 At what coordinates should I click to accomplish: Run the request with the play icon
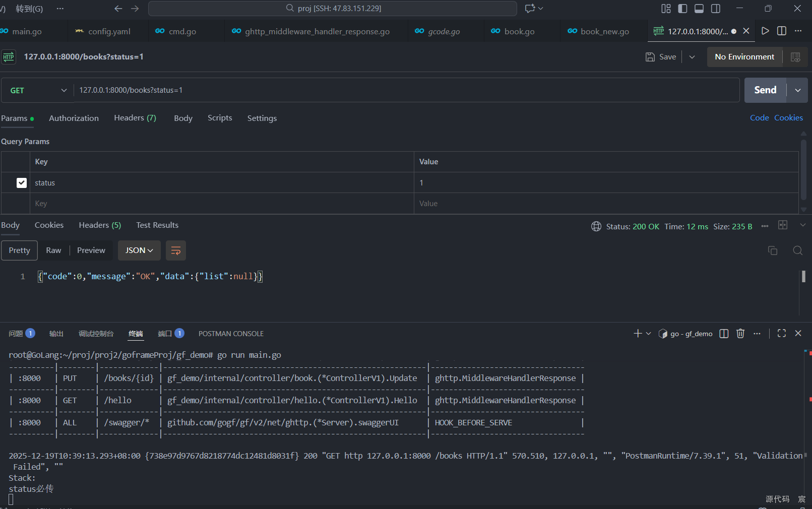point(765,31)
